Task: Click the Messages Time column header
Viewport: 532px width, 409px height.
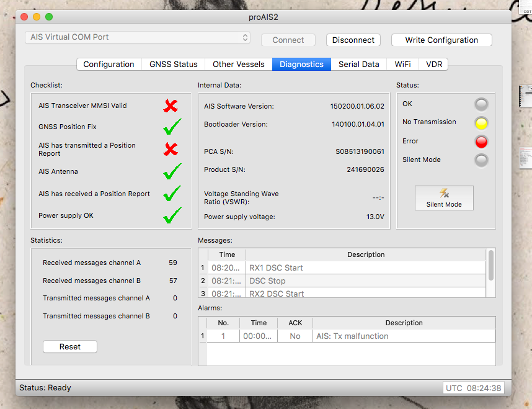Action: pyautogui.click(x=227, y=254)
